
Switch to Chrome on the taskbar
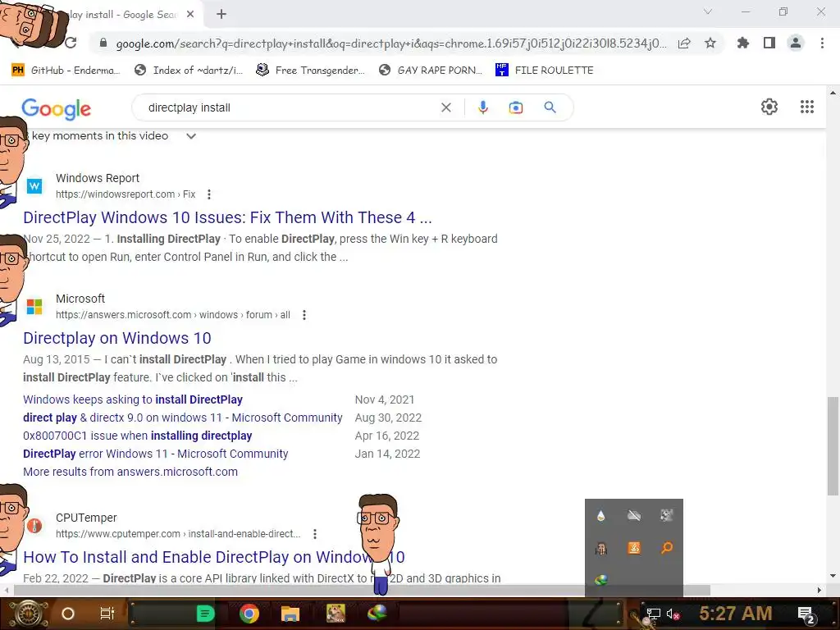pos(249,614)
